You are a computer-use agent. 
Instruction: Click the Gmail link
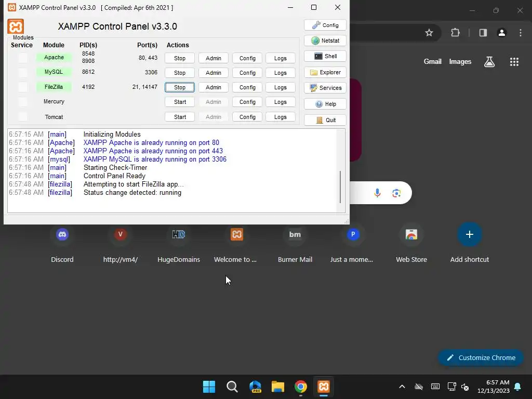coord(433,61)
